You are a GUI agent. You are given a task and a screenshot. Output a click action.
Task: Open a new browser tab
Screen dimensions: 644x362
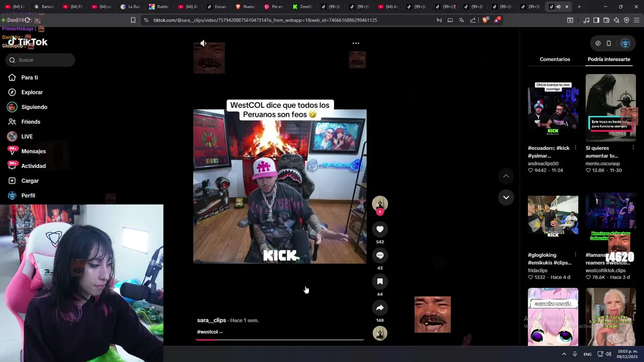(579, 7)
